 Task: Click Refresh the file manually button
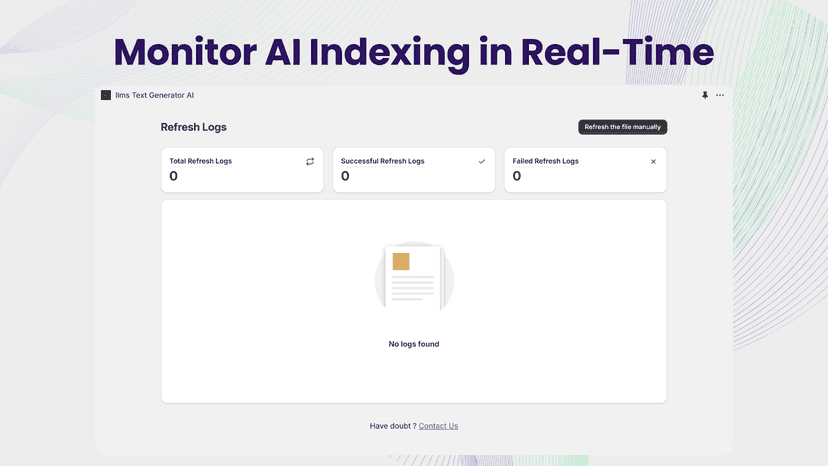623,127
